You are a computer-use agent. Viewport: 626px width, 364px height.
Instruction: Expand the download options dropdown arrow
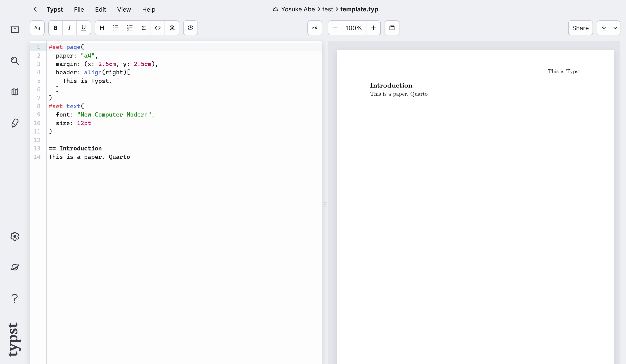[x=615, y=28]
